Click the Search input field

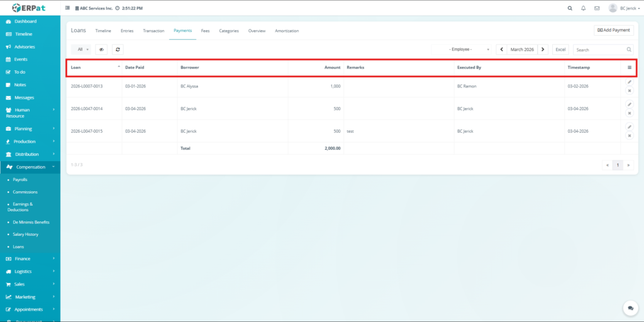(599, 49)
